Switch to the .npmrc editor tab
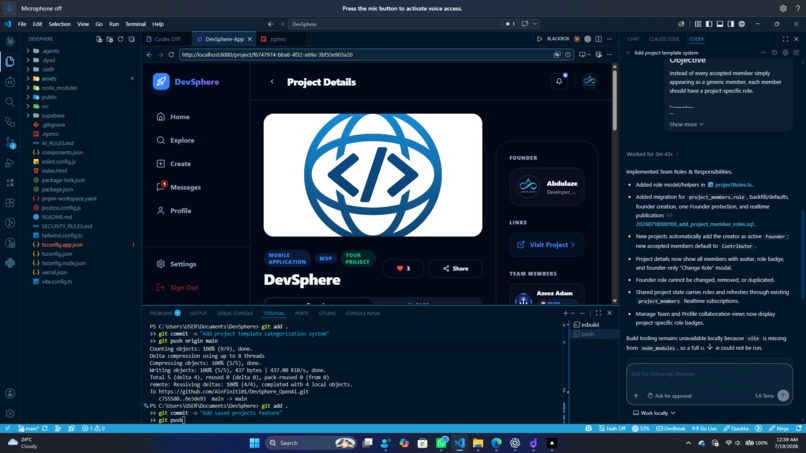This screenshot has width=806, height=453. 277,39
